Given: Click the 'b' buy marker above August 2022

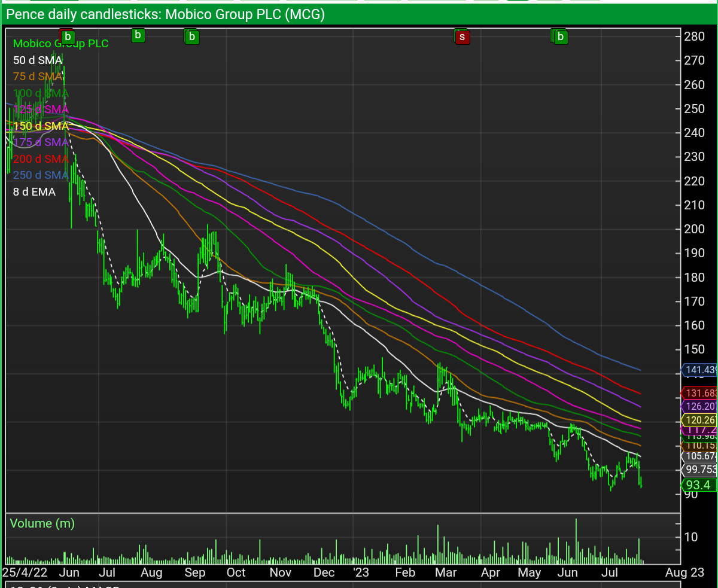Looking at the screenshot, I should pos(138,35).
